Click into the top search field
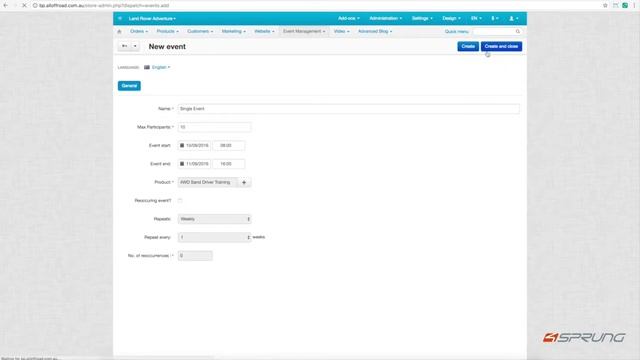 (494, 31)
